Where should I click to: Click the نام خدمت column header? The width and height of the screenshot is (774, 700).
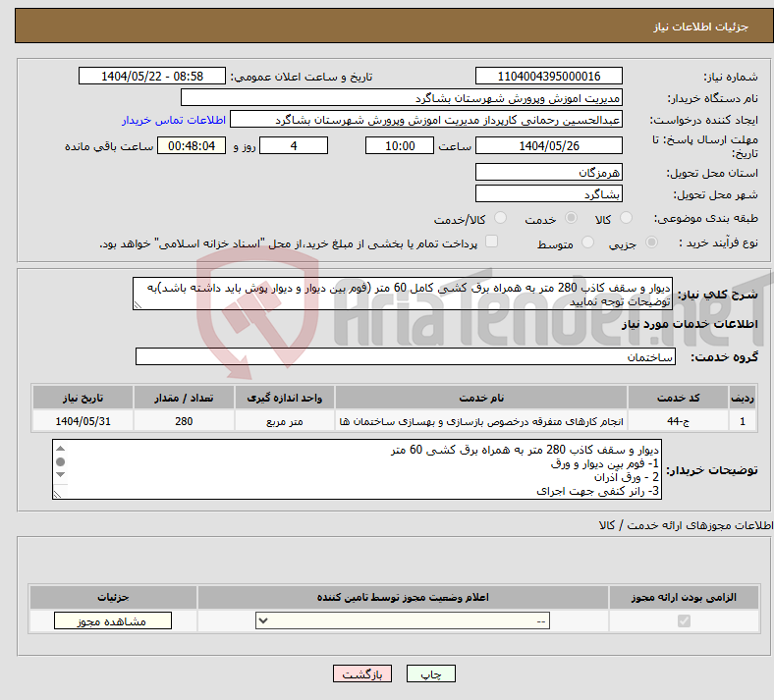coord(481,398)
